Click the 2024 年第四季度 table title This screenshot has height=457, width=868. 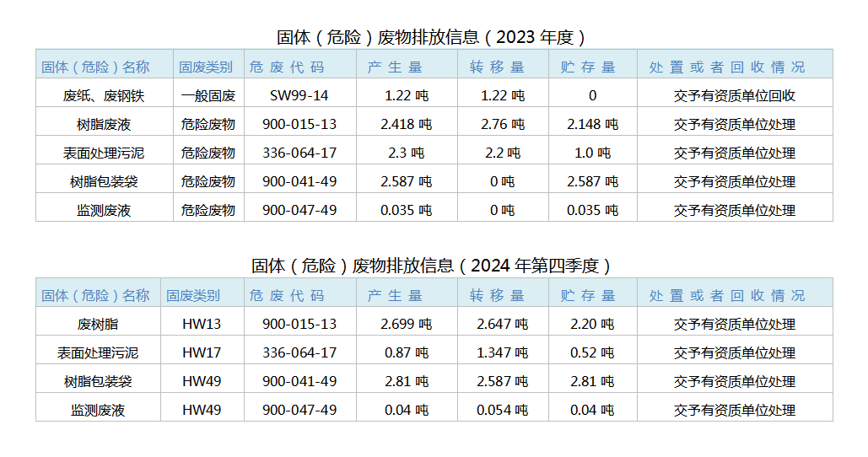pyautogui.click(x=431, y=266)
